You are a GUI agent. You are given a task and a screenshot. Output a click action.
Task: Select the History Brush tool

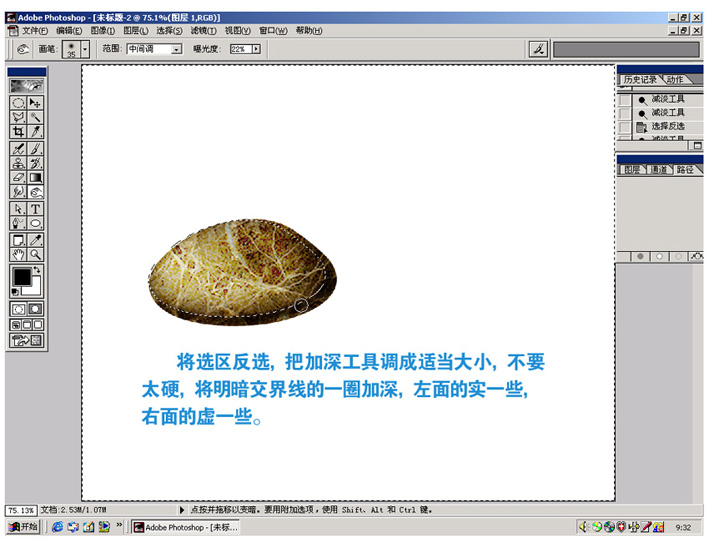35,163
